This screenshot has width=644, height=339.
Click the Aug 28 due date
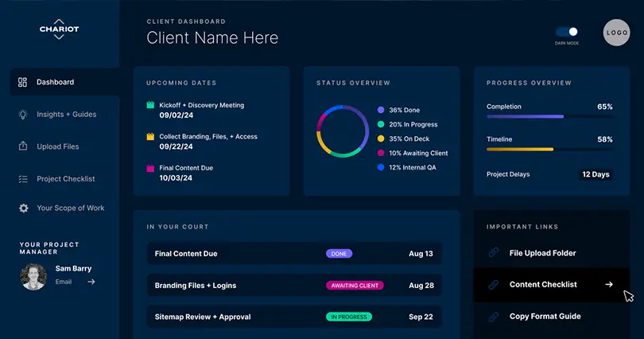pyautogui.click(x=421, y=286)
